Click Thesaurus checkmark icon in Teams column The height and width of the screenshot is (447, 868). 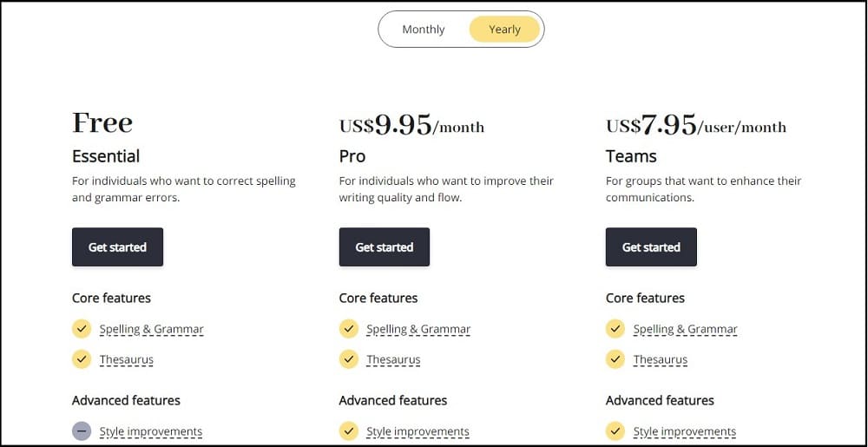615,359
